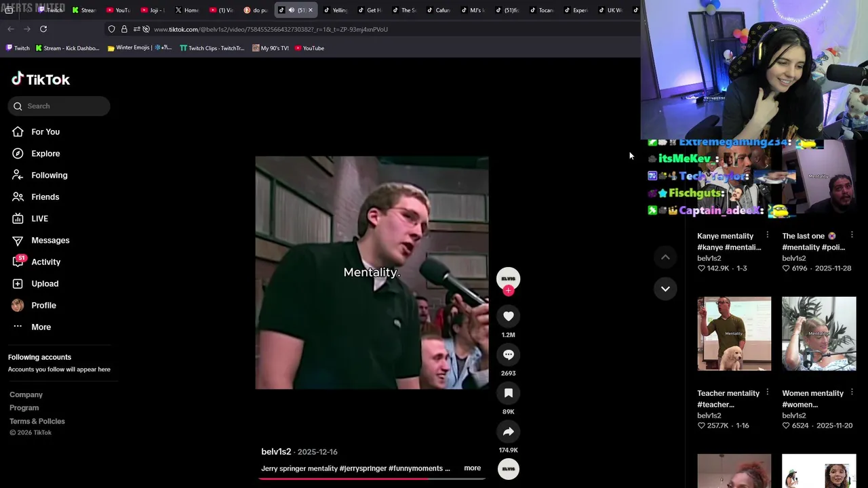868x488 pixels.
Task: Close the active TikTok browser tab
Action: (311, 10)
